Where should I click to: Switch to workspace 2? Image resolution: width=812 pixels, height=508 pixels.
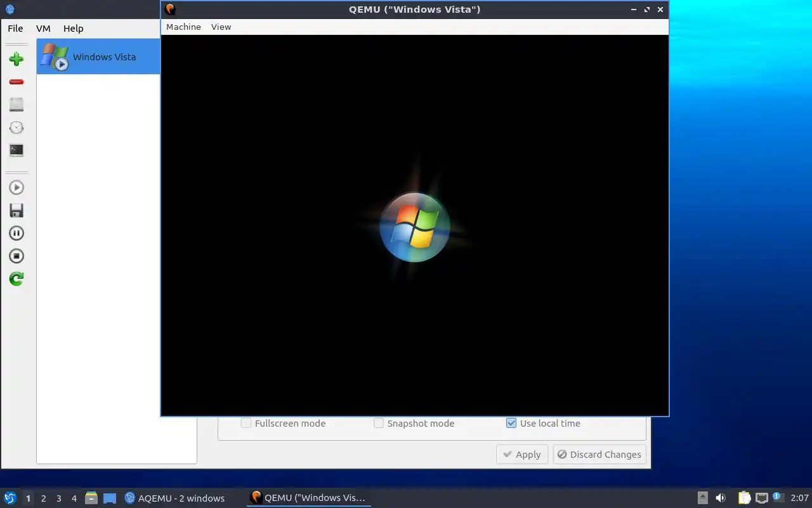coord(43,498)
